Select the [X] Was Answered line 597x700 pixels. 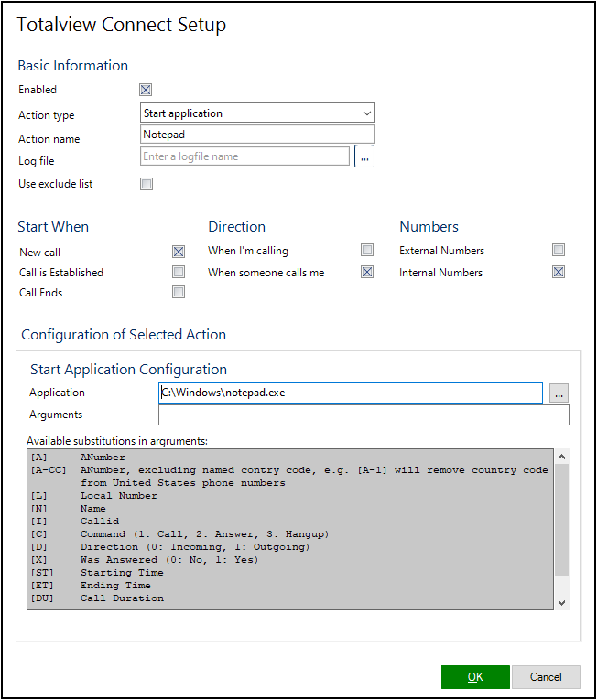[145, 560]
